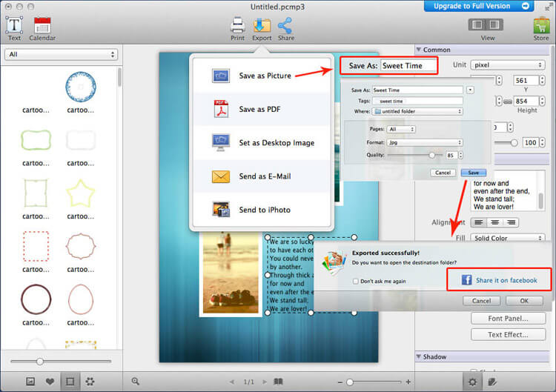Set center text alignment

(495, 222)
